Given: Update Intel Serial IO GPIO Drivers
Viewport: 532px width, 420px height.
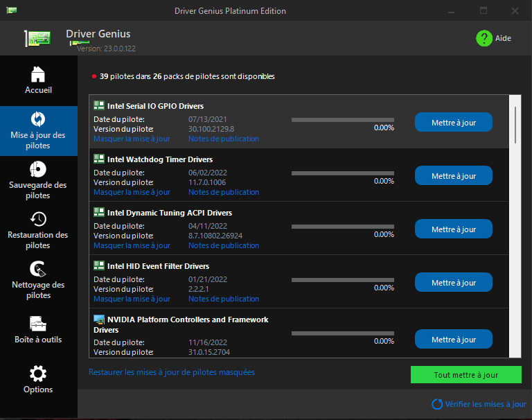Looking at the screenshot, I should 454,122.
